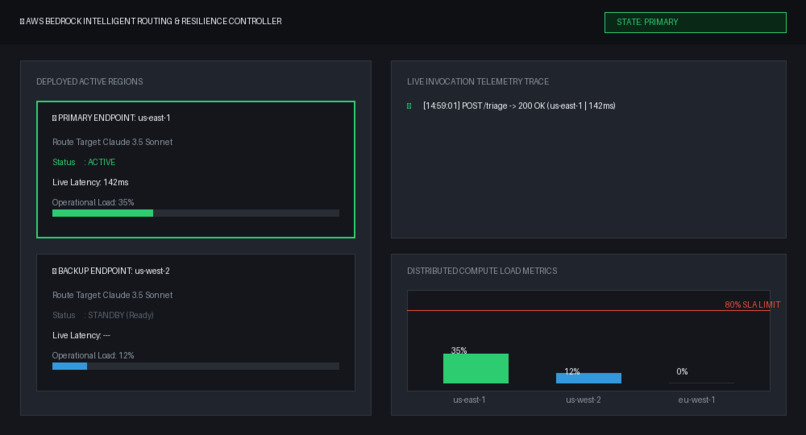The width and height of the screenshot is (806, 435).
Task: Click the POST /triage 200 OK log entry
Action: pyautogui.click(x=519, y=106)
